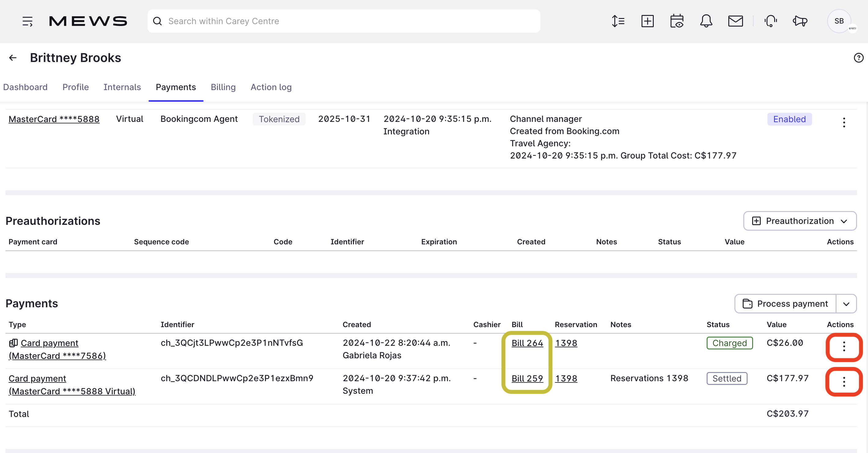
Task: Open actions menu for MasterCard ****5888 row
Action: pyautogui.click(x=844, y=122)
